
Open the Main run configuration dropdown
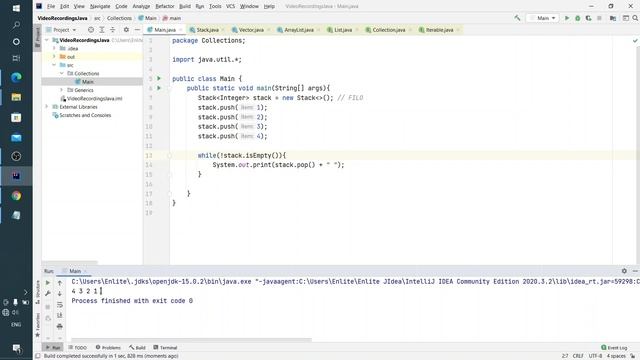point(542,18)
